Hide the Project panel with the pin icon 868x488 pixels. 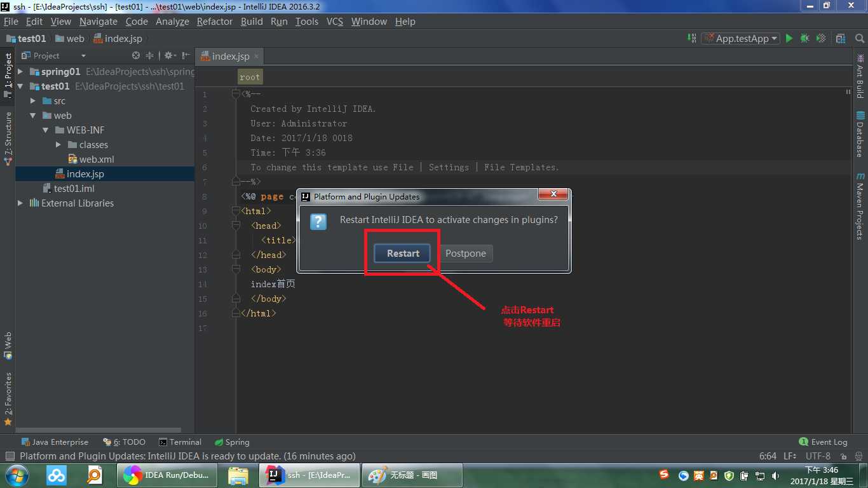tap(186, 55)
